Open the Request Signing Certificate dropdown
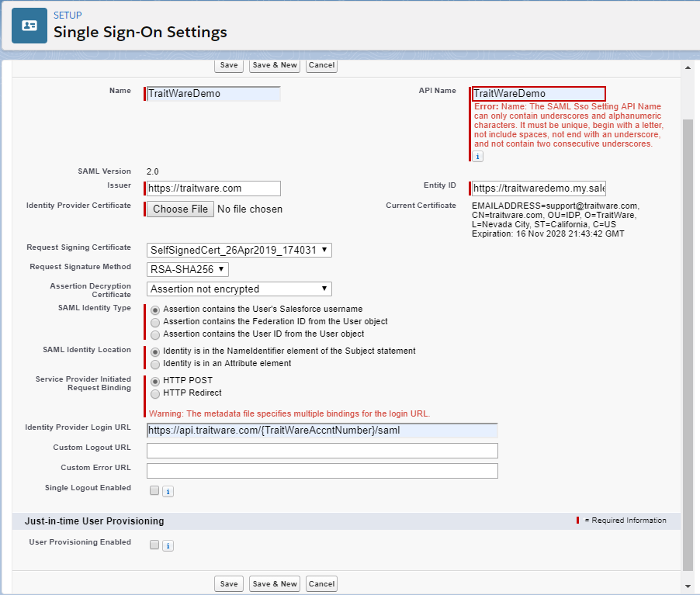This screenshot has width=700, height=595. 239,250
